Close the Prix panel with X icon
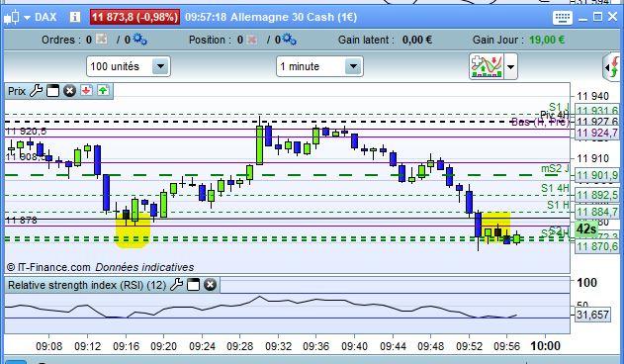The width and height of the screenshot is (624, 364). (69, 91)
